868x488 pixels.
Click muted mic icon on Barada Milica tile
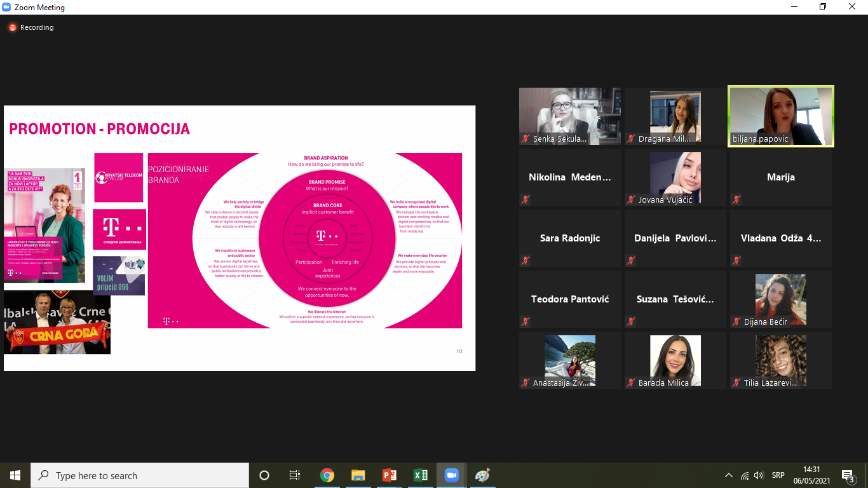(631, 383)
